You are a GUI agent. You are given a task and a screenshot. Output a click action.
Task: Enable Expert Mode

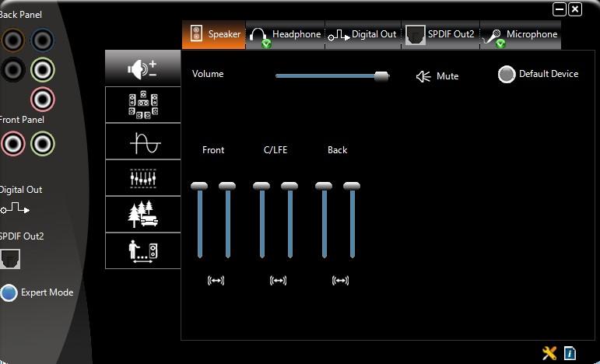tap(9, 292)
